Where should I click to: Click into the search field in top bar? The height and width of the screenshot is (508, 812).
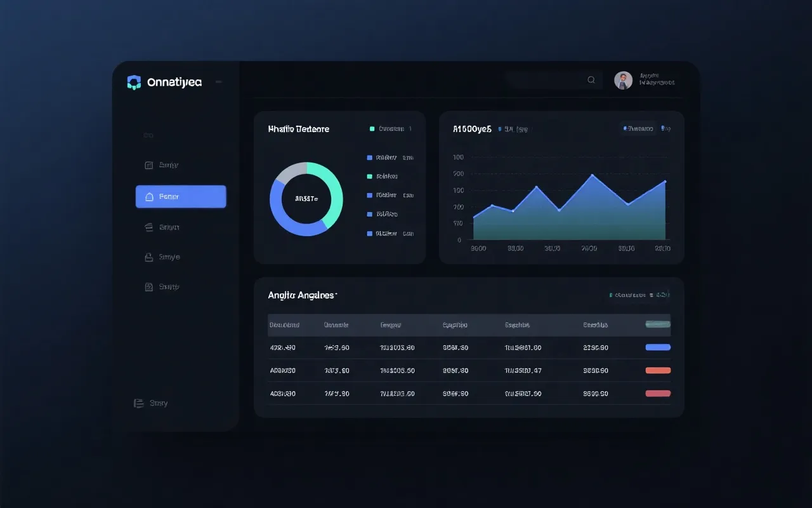[546, 80]
